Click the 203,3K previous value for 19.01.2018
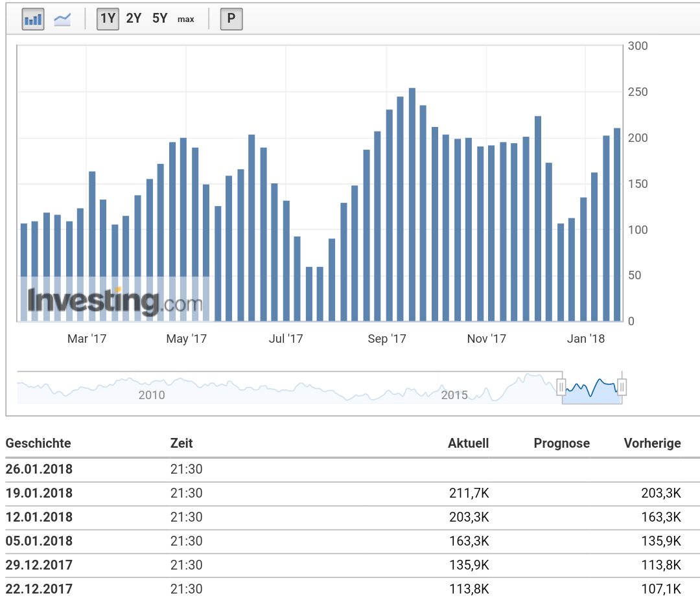The image size is (700, 611). pos(661,493)
